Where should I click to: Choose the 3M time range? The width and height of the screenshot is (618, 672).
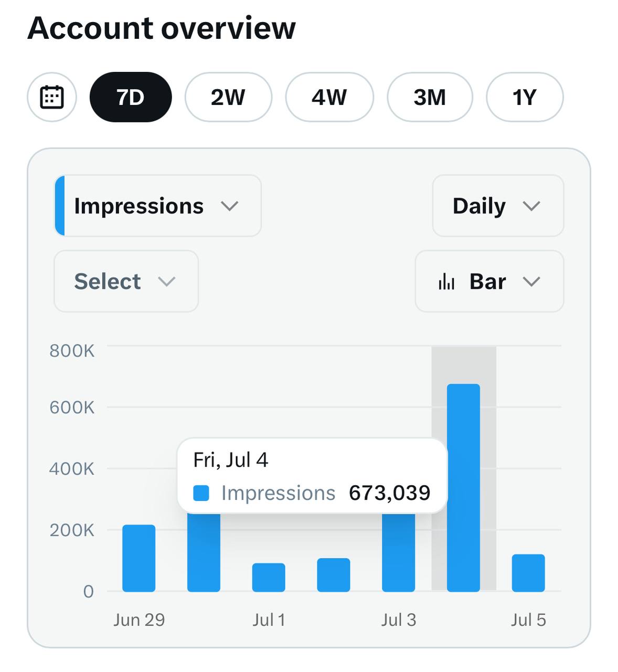(x=430, y=97)
